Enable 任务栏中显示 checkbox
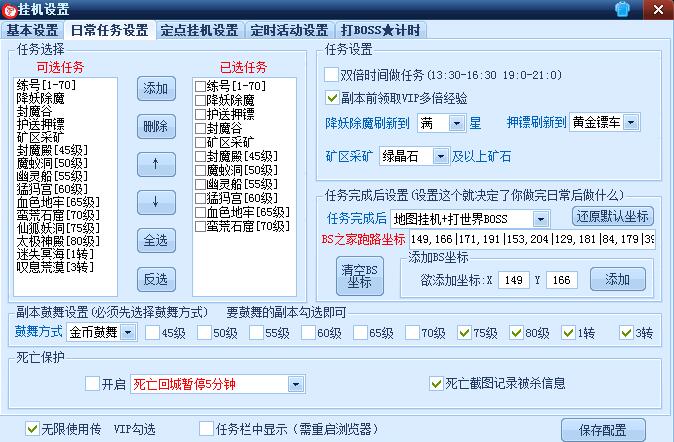 tap(207, 429)
